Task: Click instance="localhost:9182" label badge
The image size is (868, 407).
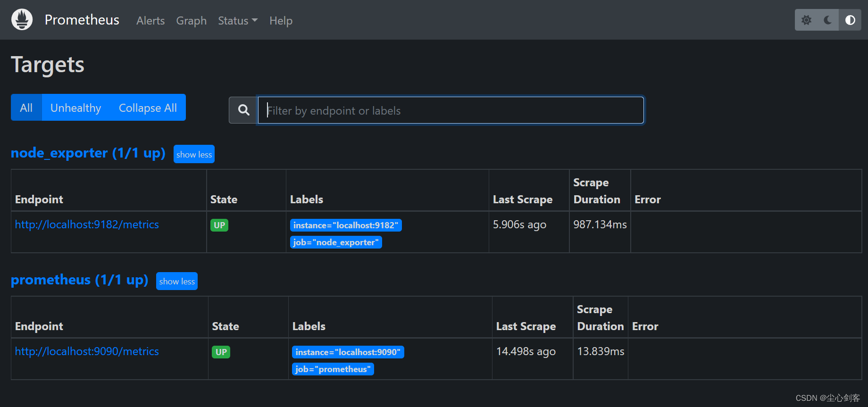Action: click(x=346, y=225)
